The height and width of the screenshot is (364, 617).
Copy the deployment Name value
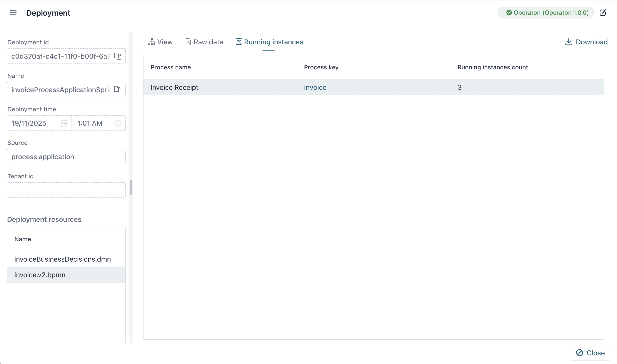118,90
